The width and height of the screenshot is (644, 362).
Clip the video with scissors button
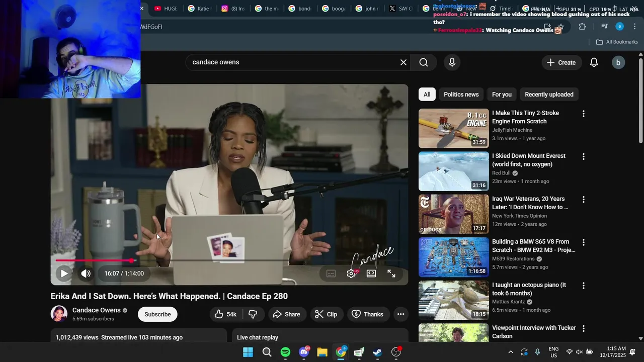tap(326, 314)
